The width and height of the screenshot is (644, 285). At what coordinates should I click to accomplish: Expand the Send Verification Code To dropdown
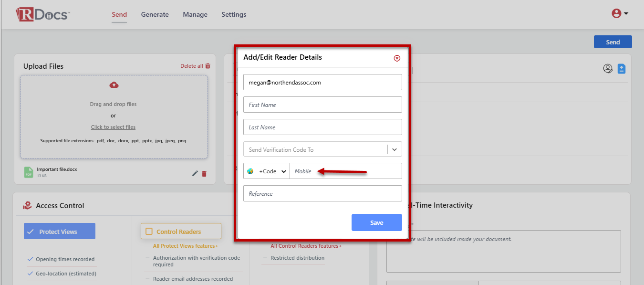coord(395,149)
